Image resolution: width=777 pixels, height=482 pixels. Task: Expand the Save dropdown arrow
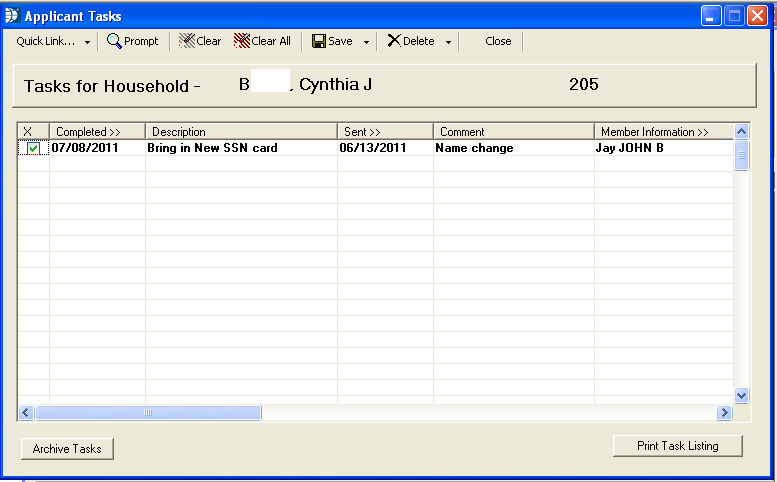366,42
